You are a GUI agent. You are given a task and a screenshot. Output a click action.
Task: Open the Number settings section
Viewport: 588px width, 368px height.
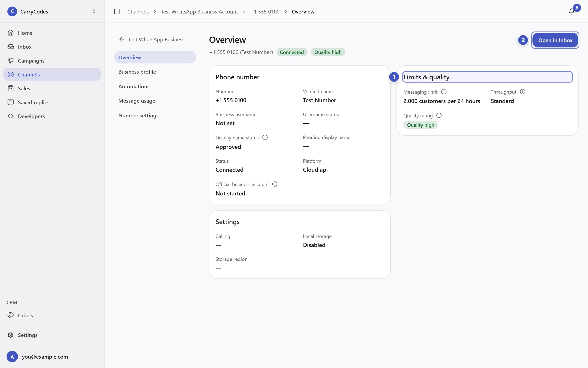(155, 115)
